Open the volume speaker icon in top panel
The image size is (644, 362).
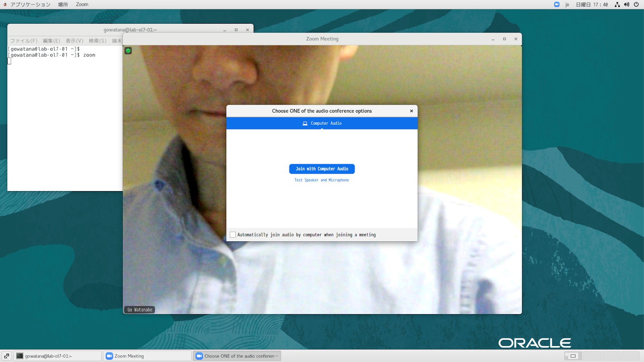pos(627,4)
